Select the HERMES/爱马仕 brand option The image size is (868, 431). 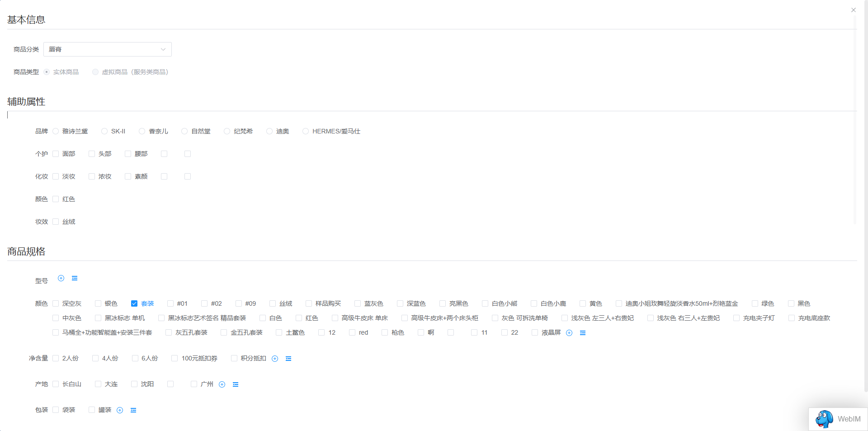pyautogui.click(x=306, y=131)
